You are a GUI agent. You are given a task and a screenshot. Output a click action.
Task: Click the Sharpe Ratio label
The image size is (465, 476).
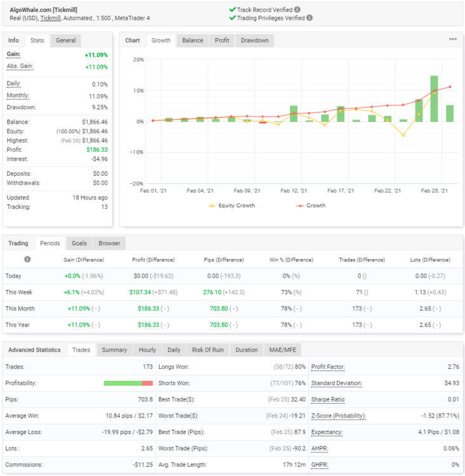coord(328,400)
